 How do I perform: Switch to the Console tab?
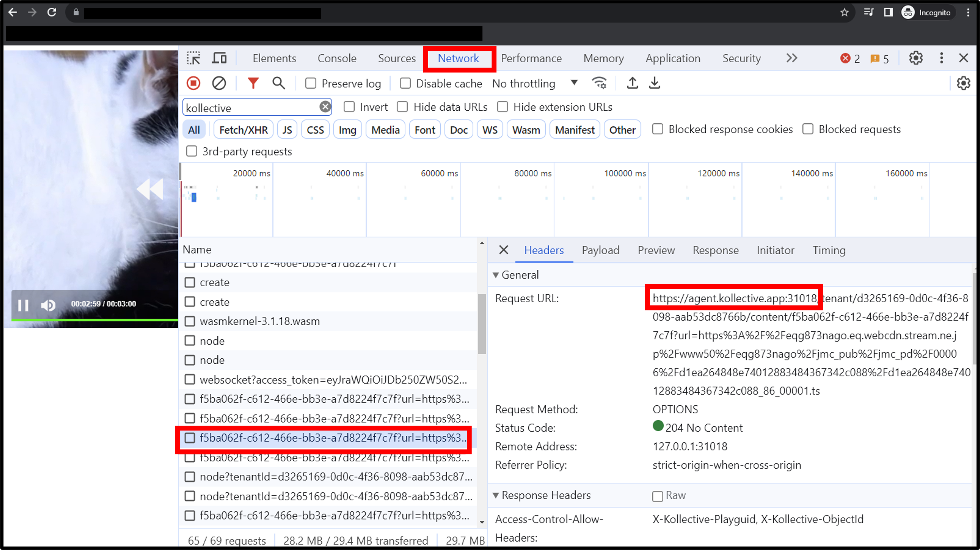point(337,58)
